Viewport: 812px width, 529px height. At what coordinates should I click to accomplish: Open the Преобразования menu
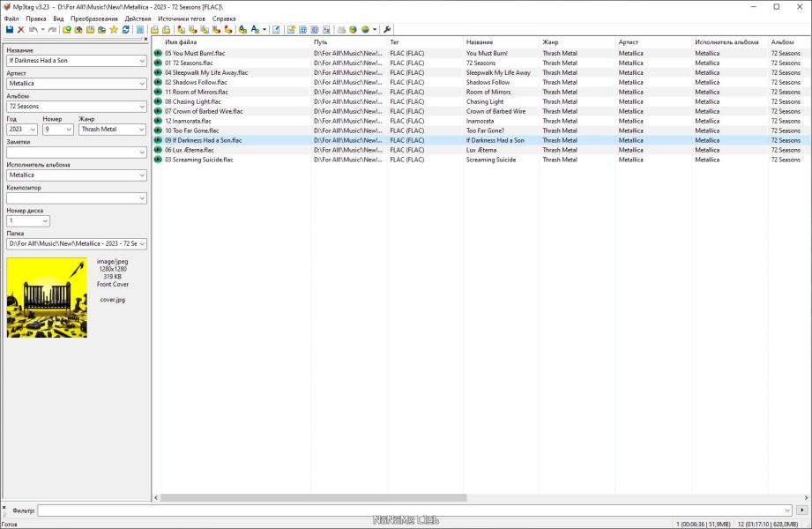point(93,19)
